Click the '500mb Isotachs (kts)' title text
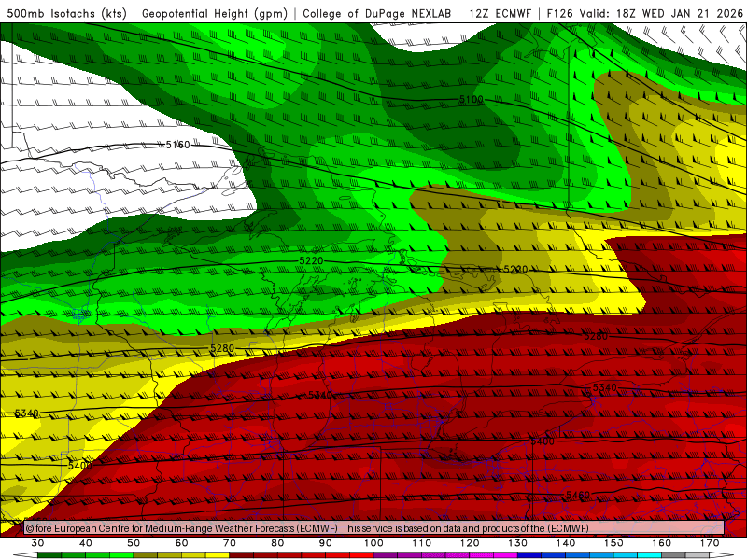This screenshot has height=560, width=747. point(66,13)
